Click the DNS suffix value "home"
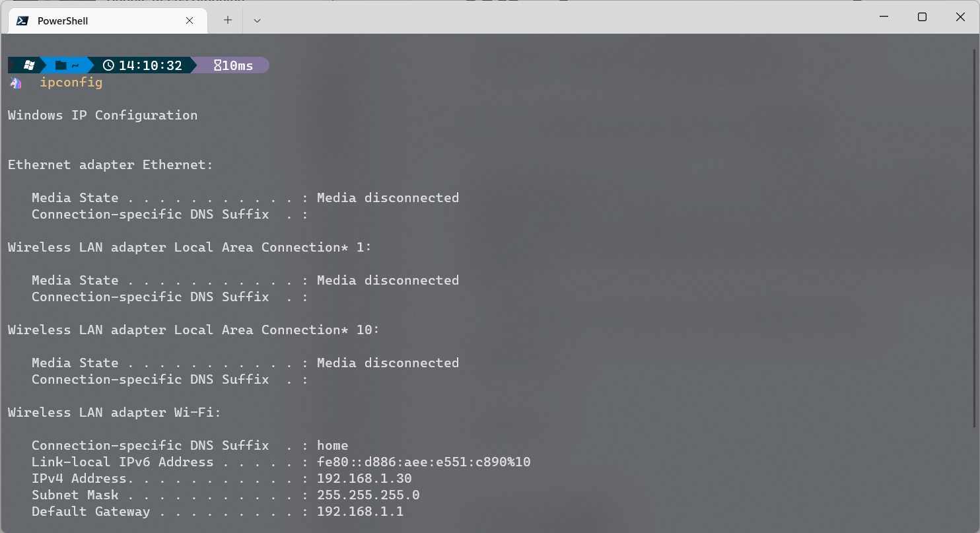The height and width of the screenshot is (533, 980). coord(332,445)
